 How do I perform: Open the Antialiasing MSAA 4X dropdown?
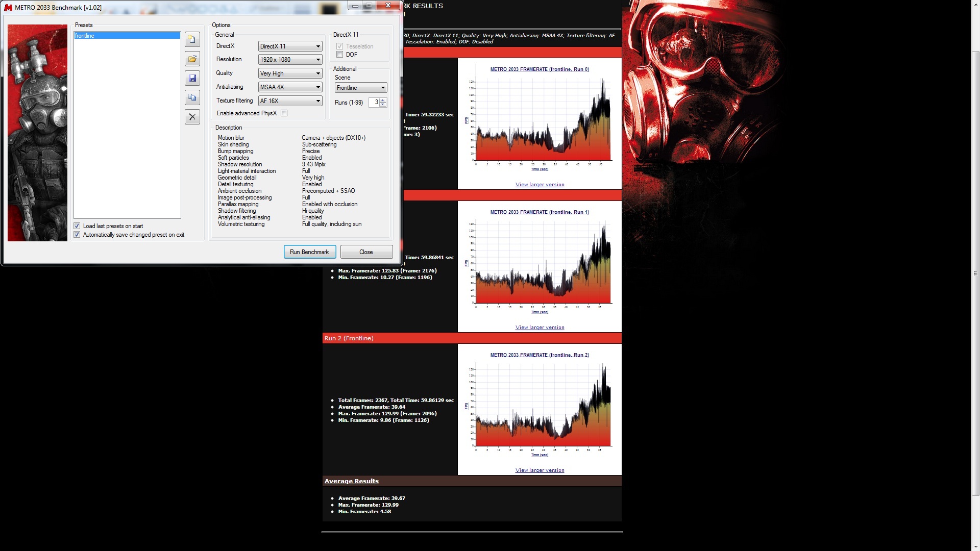(x=290, y=87)
